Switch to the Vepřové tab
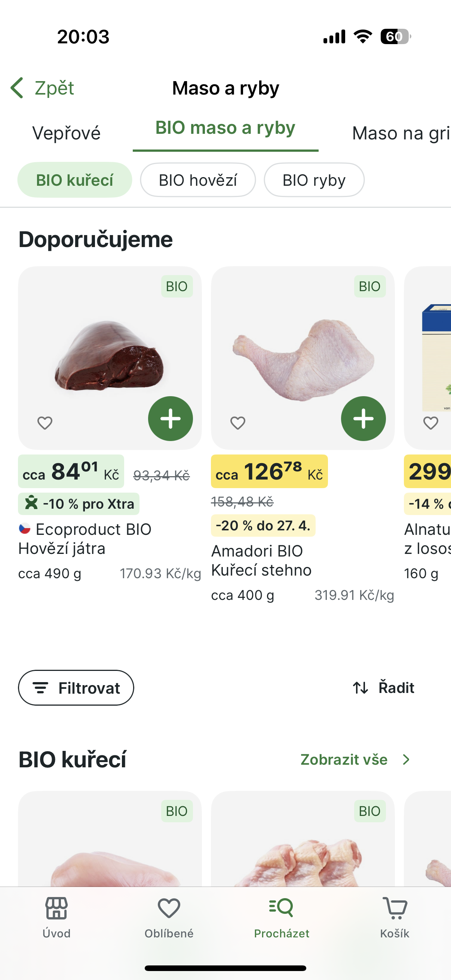Image resolution: width=451 pixels, height=980 pixels. click(x=67, y=133)
